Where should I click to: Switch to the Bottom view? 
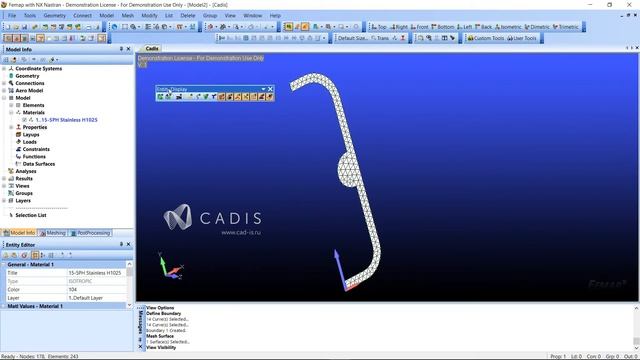point(442,27)
